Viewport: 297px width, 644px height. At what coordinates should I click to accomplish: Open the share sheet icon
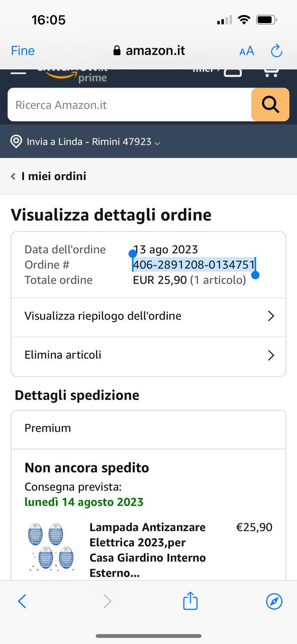pyautogui.click(x=190, y=600)
